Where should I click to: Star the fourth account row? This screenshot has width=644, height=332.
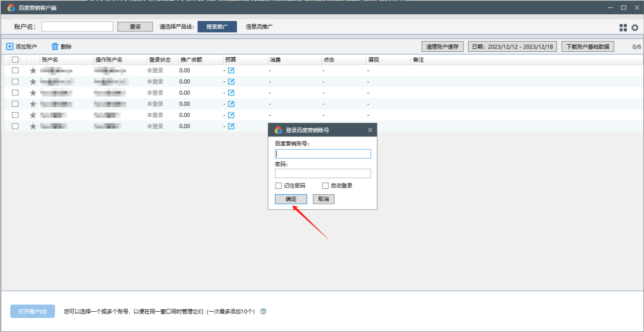point(33,104)
